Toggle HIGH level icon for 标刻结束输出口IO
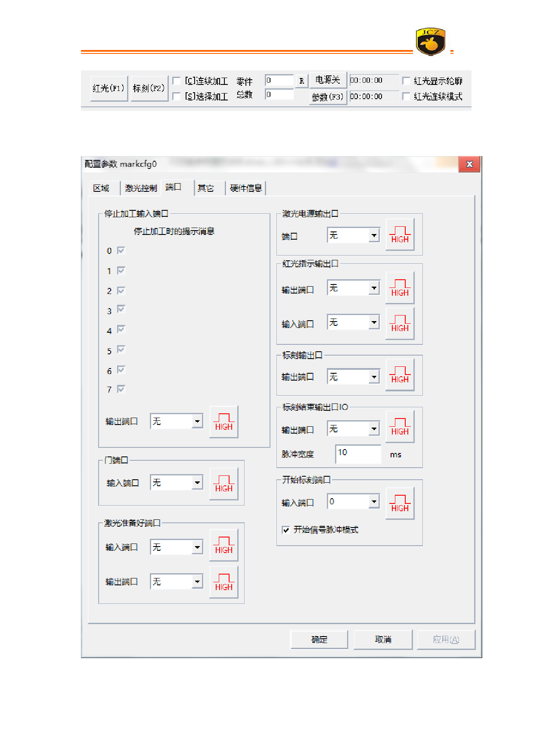This screenshot has width=534, height=756. tap(400, 427)
